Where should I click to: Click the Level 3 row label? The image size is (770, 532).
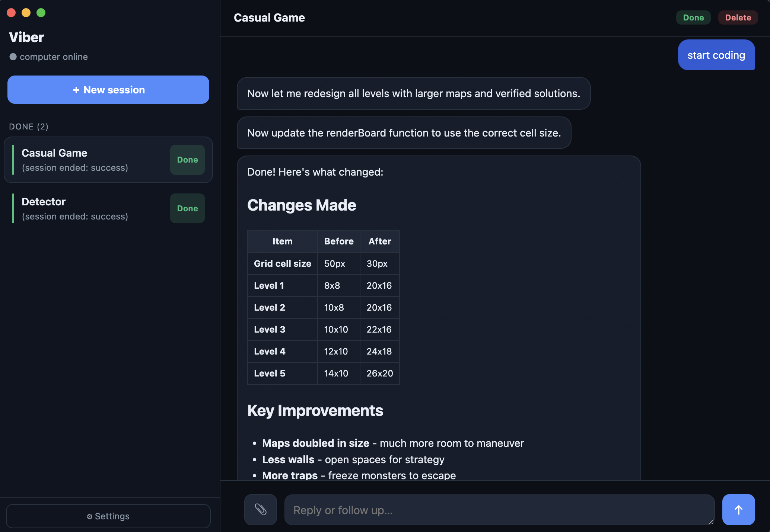click(x=283, y=329)
